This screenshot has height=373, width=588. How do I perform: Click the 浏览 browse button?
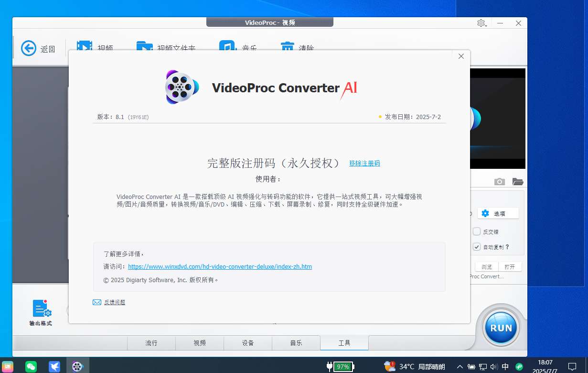point(486,267)
